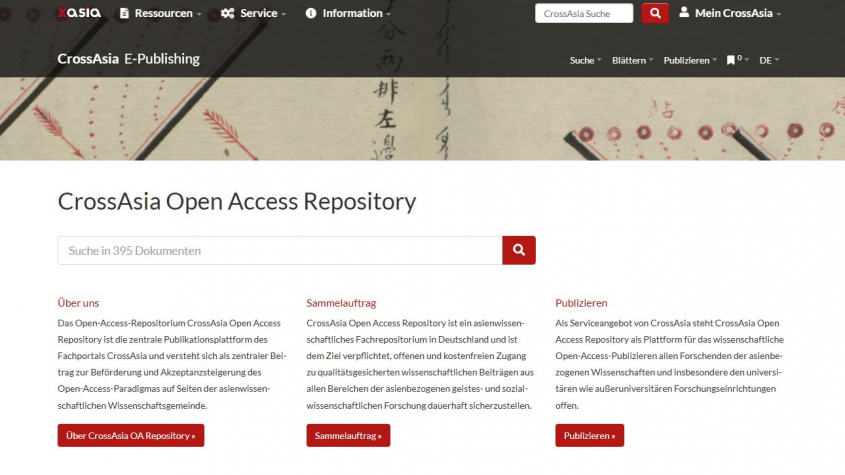Click into Suche in 395 Dokumenten field
The width and height of the screenshot is (845, 475).
click(280, 250)
